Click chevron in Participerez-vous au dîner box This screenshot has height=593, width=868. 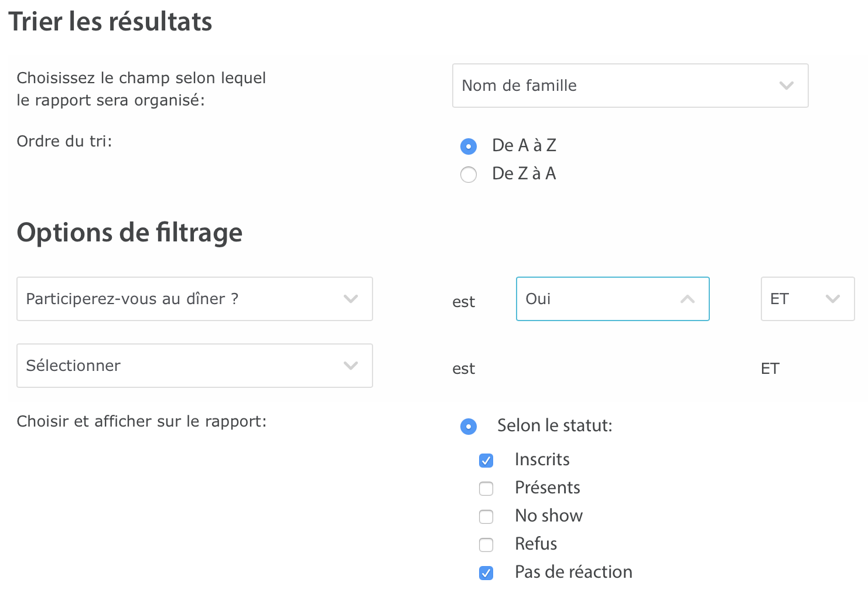point(351,299)
